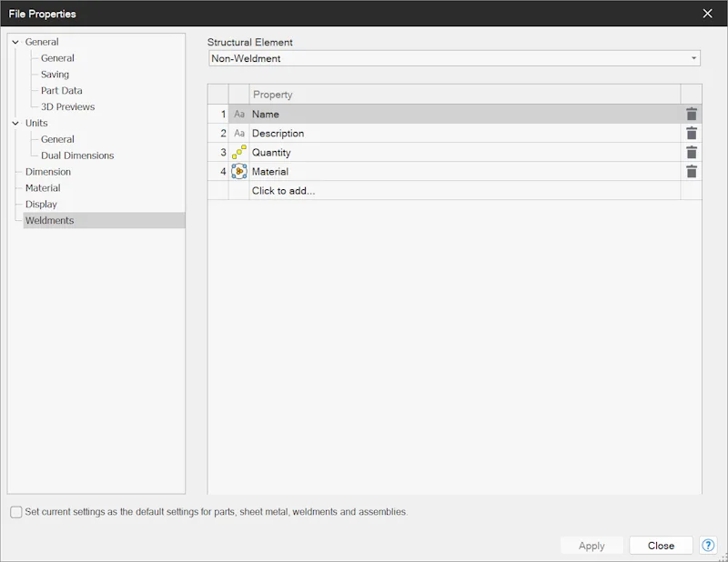Select Dimension in the settings tree
The height and width of the screenshot is (562, 728).
[48, 172]
